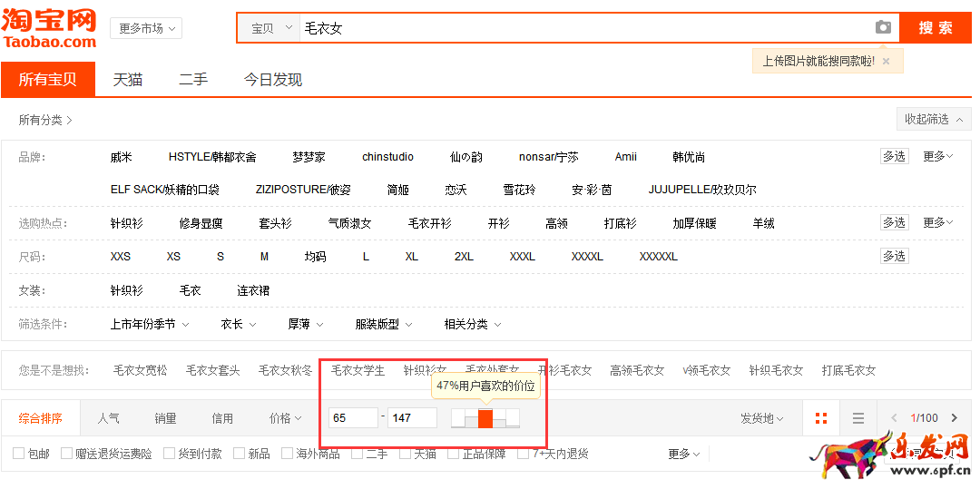Expand 更多 in the 选购热点 row
Image resolution: width=980 pixels, height=489 pixels.
(938, 222)
